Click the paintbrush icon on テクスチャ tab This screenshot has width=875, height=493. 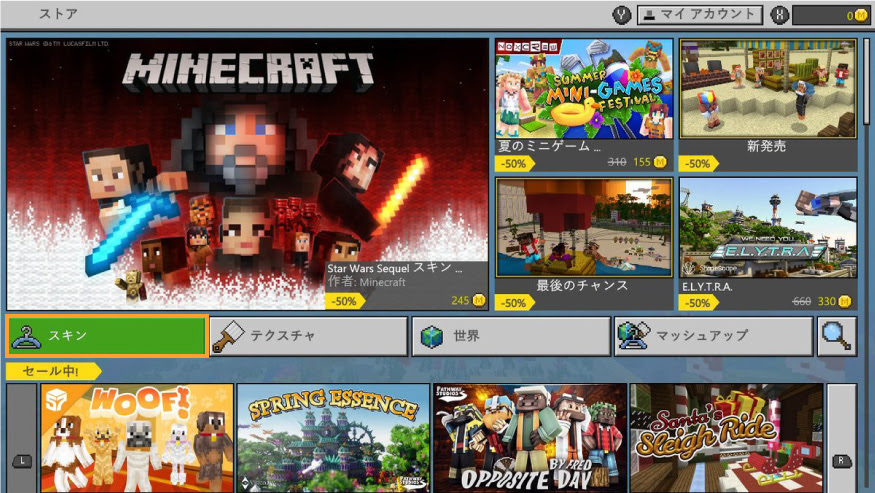click(229, 336)
